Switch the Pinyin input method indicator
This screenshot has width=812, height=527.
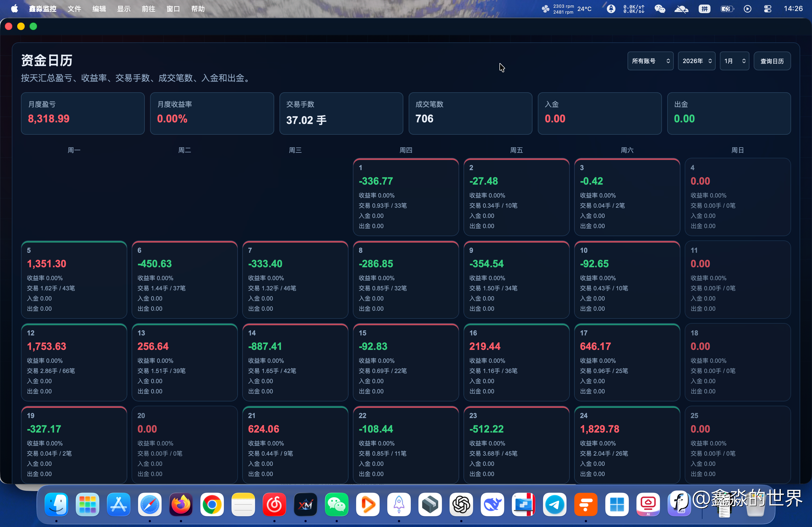[x=705, y=9]
